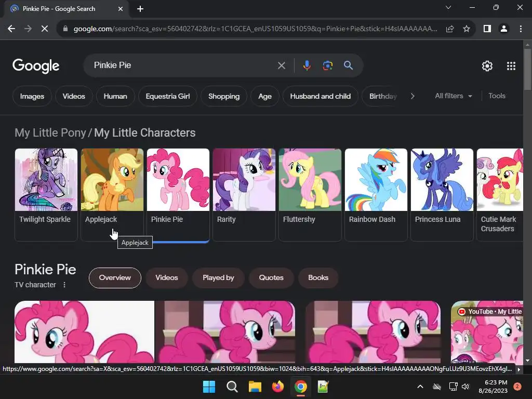Search by image with Google Lens
The image size is (532, 399).
coord(327,65)
